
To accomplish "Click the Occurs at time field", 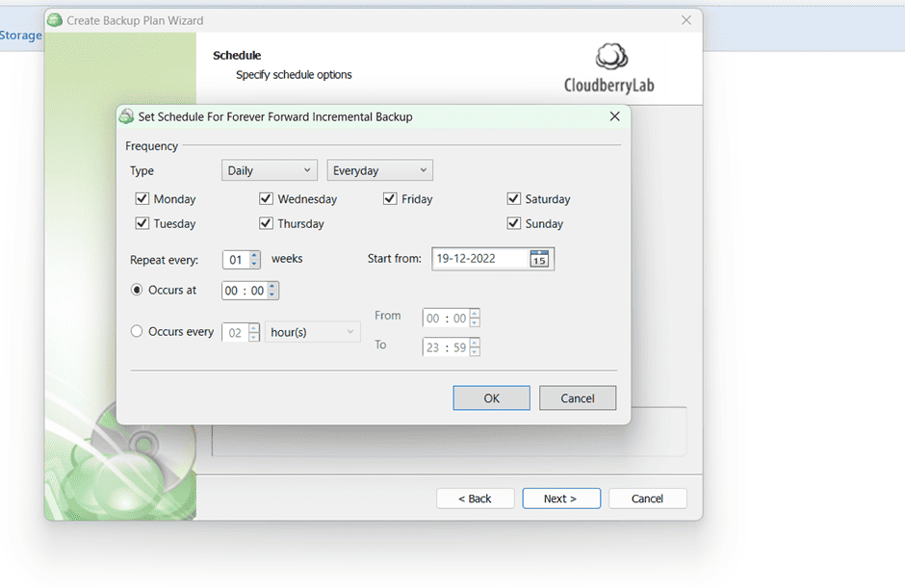I will tap(245, 291).
